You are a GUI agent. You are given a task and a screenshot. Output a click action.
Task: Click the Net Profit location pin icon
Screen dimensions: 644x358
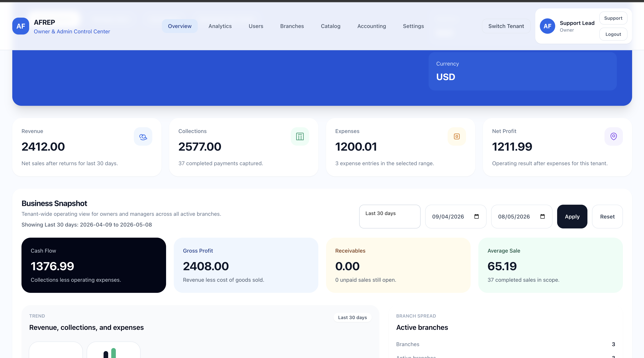(x=614, y=137)
